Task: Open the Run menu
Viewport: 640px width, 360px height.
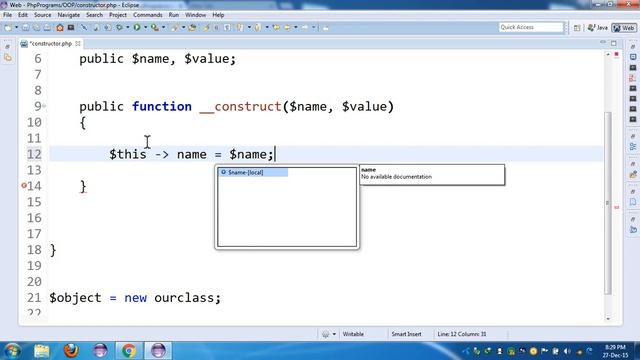Action: [x=174, y=15]
